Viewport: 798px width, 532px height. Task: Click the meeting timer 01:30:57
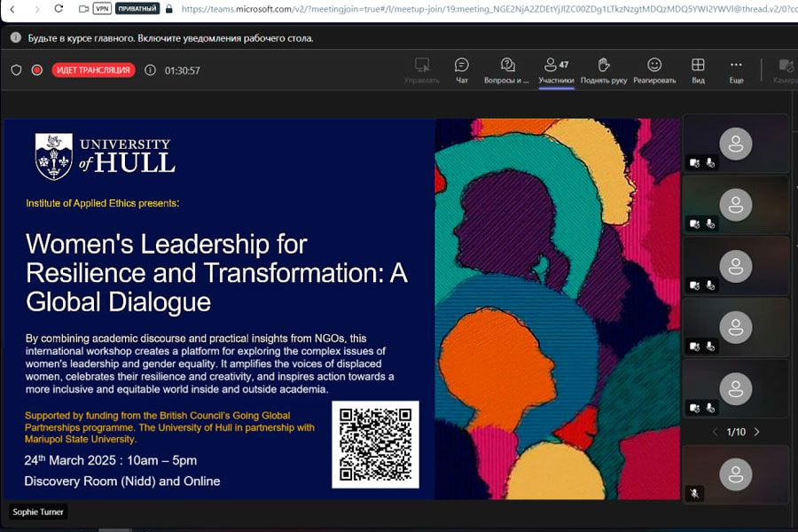(182, 71)
